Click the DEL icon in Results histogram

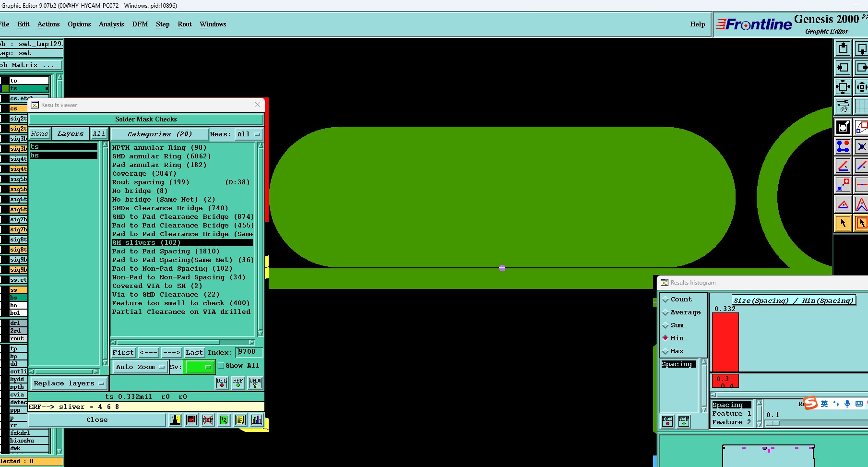point(667,421)
